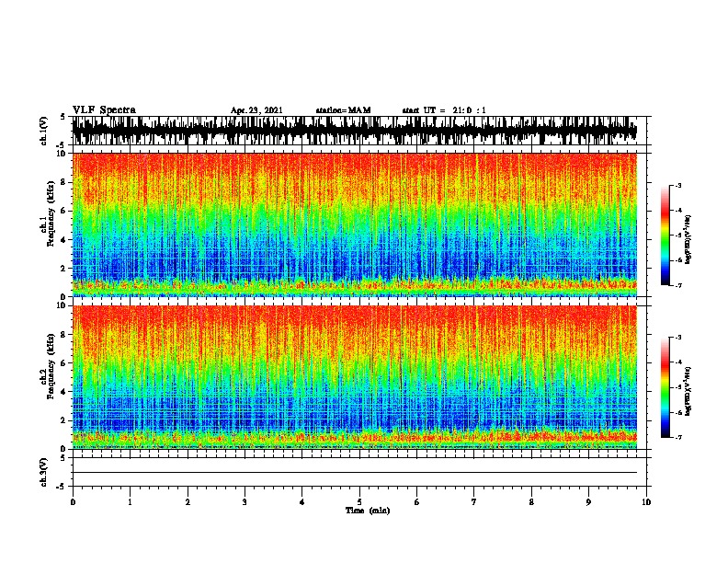728x563 pixels.
Task: Click inside the ch.2 spectrogram panel
Action: pyautogui.click(x=354, y=377)
